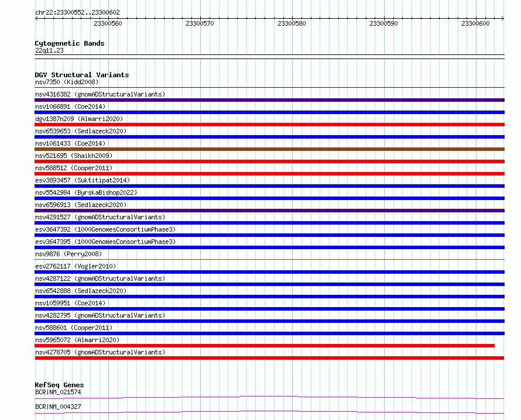Click the nsv4278705 gnomAD variant label

tap(100, 352)
